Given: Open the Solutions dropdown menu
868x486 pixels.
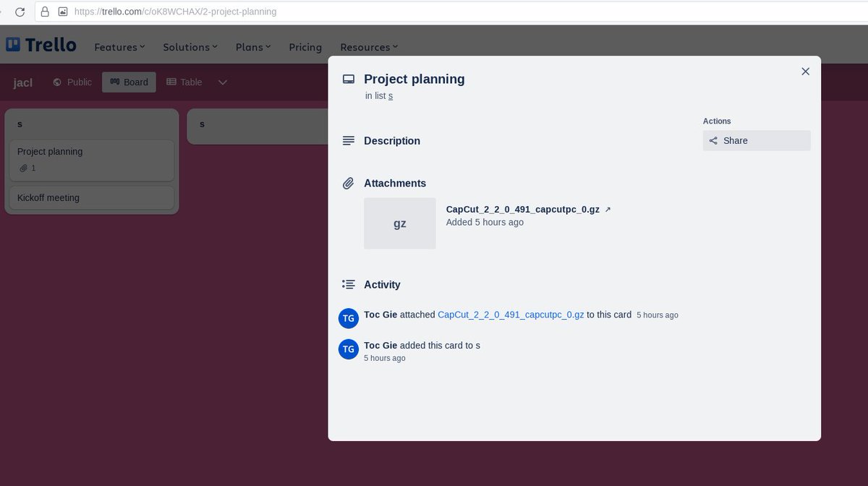Looking at the screenshot, I should coord(190,47).
